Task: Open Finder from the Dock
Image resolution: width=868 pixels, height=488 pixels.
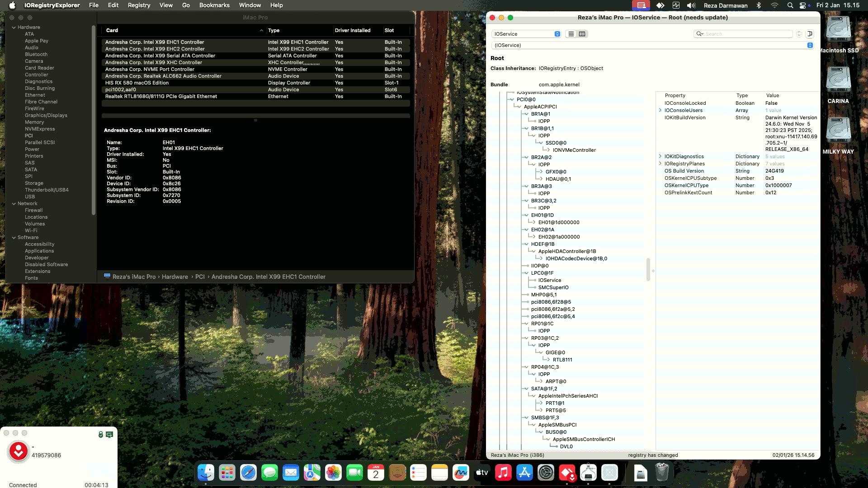Action: click(206, 473)
